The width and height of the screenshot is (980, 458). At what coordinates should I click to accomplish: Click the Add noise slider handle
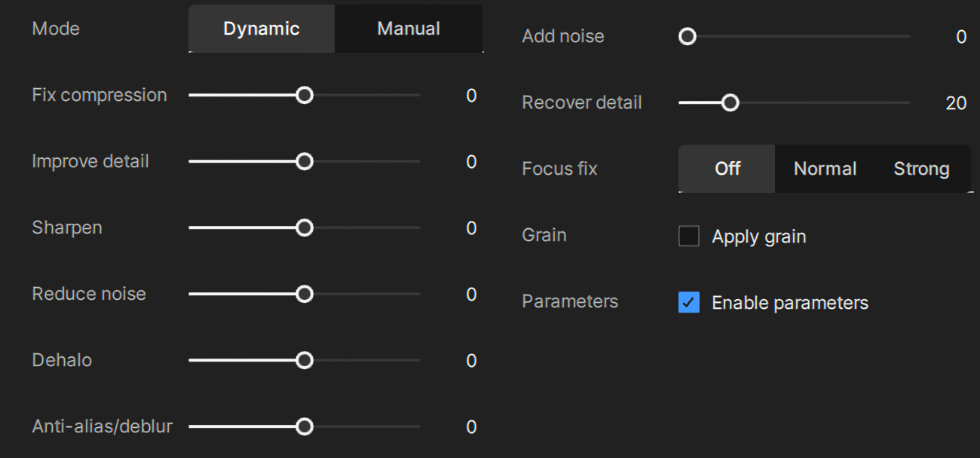pyautogui.click(x=688, y=37)
